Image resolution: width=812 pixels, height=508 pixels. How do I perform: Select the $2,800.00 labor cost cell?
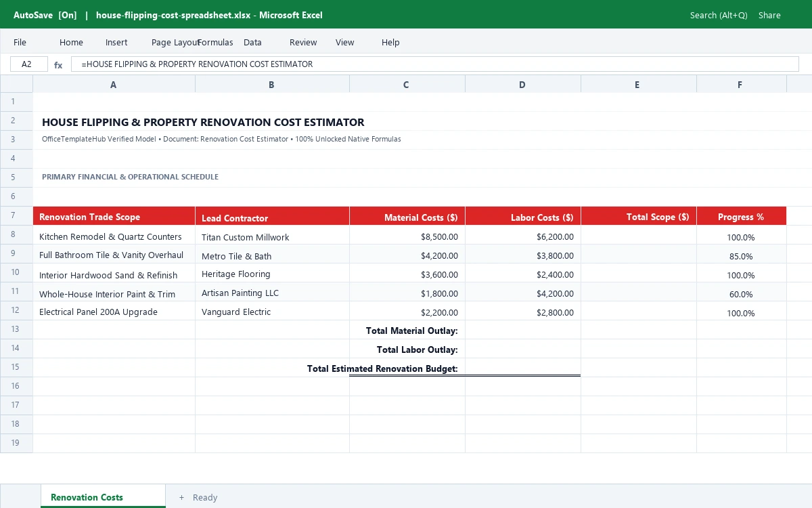click(522, 311)
